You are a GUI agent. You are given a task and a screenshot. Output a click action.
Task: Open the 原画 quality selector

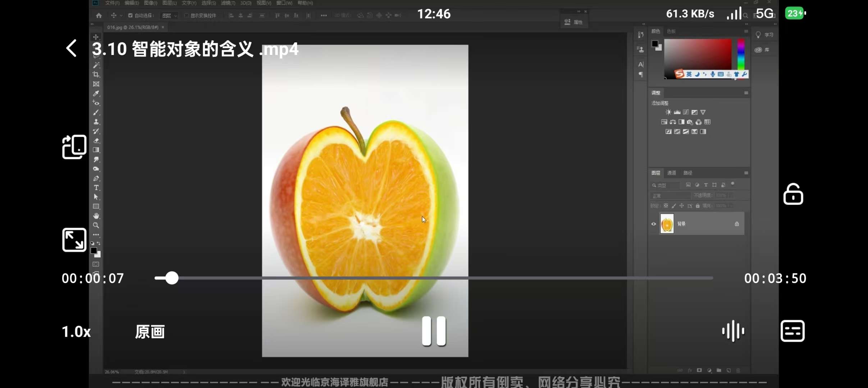pyautogui.click(x=150, y=332)
